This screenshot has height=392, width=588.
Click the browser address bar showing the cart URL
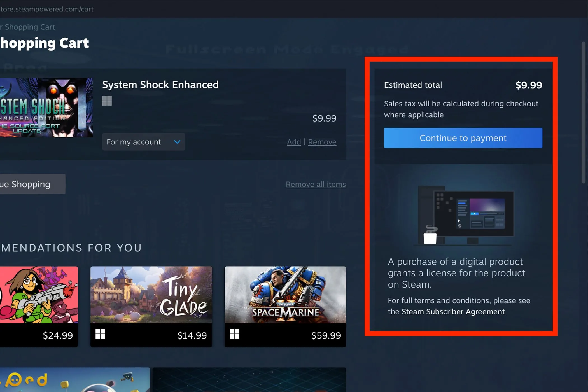point(47,9)
